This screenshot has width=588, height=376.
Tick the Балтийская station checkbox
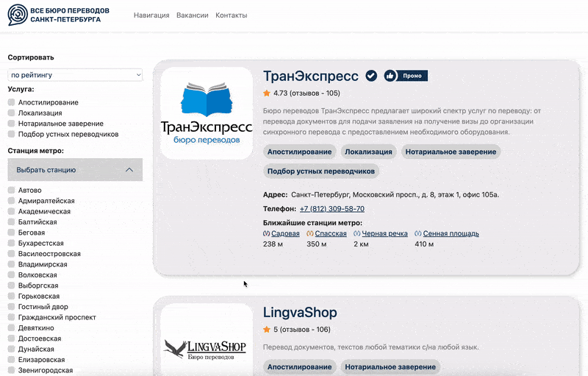[x=11, y=221]
